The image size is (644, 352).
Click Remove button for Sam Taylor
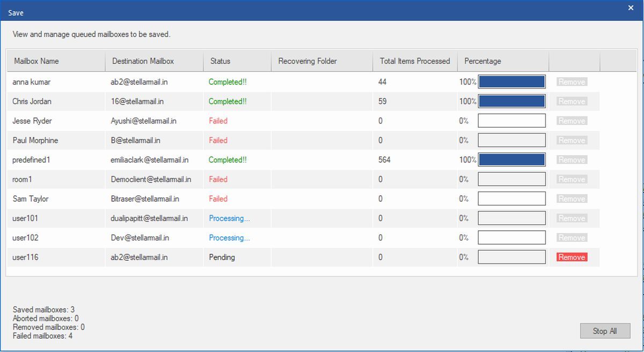coord(572,199)
